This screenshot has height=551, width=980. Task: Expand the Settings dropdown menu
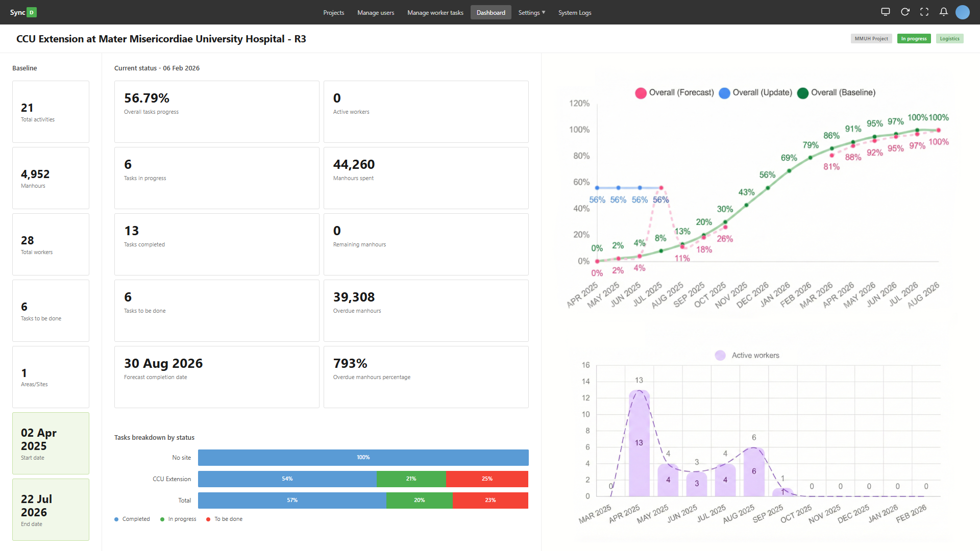(x=531, y=13)
